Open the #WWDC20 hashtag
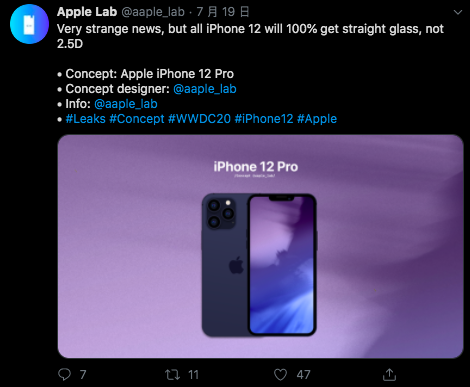The width and height of the screenshot is (470, 387). tap(199, 119)
